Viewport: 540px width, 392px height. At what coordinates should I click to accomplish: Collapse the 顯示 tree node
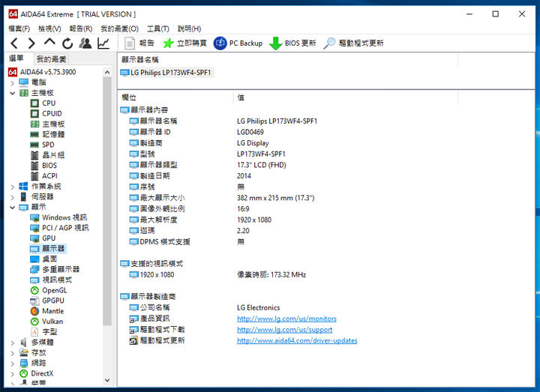(x=13, y=207)
